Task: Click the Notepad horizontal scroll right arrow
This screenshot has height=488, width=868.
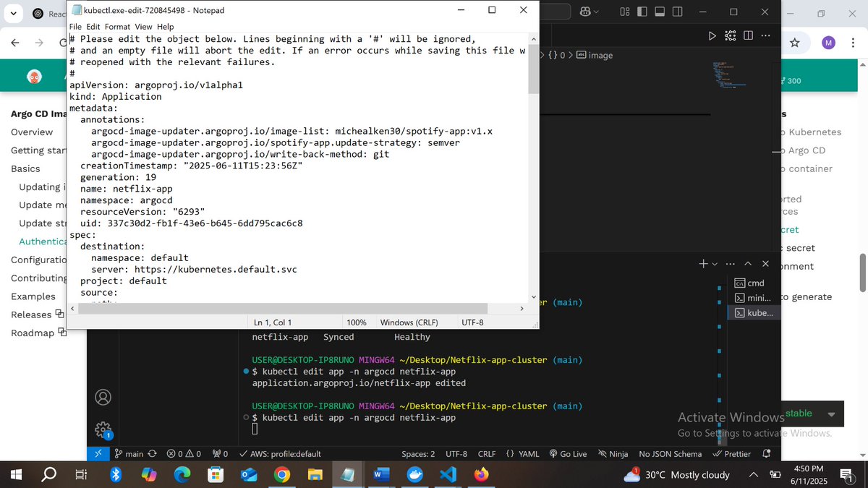Action: [522, 309]
